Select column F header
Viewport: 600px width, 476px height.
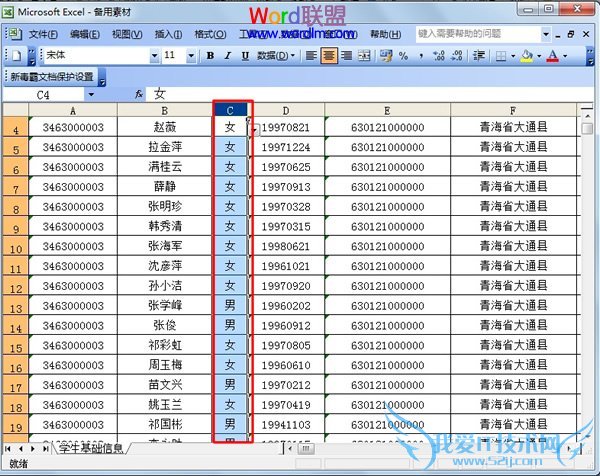[x=513, y=111]
